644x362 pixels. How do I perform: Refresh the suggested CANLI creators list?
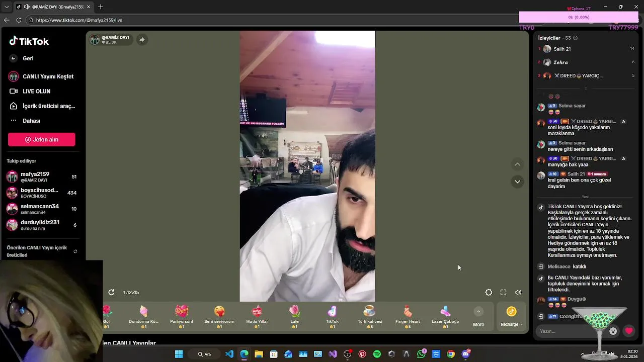tap(75, 251)
